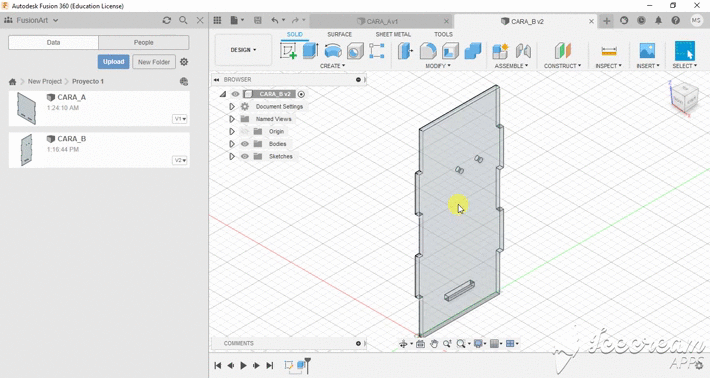Click the Redo arrow
Screen dimensions: 710x378
click(x=295, y=20)
